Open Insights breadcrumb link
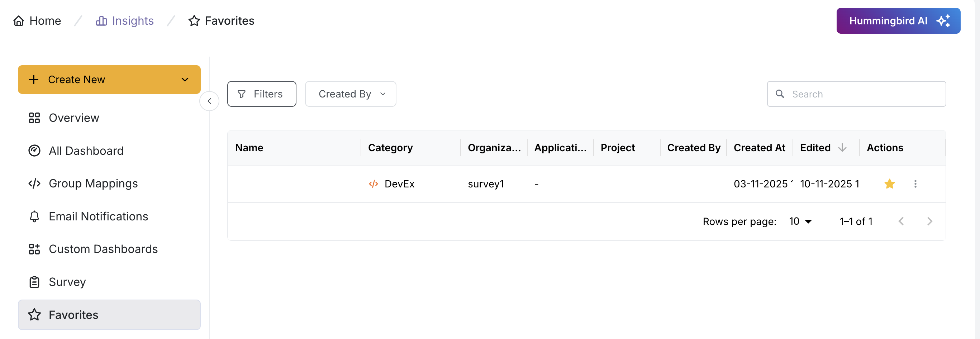The height and width of the screenshot is (339, 980). (x=125, y=21)
